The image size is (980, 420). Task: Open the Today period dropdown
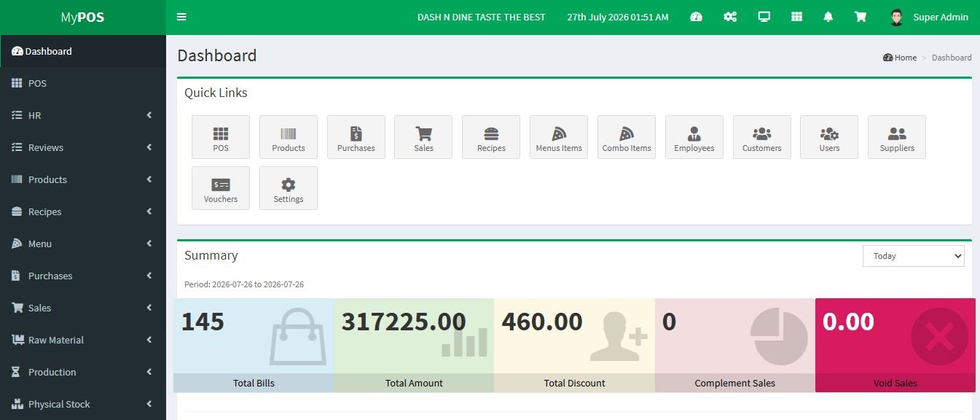click(914, 256)
